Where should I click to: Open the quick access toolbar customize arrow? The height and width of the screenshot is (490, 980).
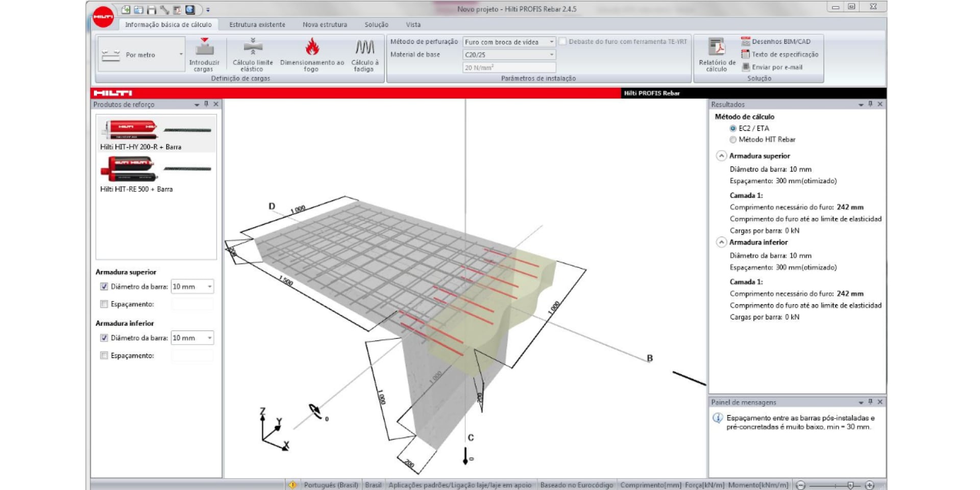[208, 10]
